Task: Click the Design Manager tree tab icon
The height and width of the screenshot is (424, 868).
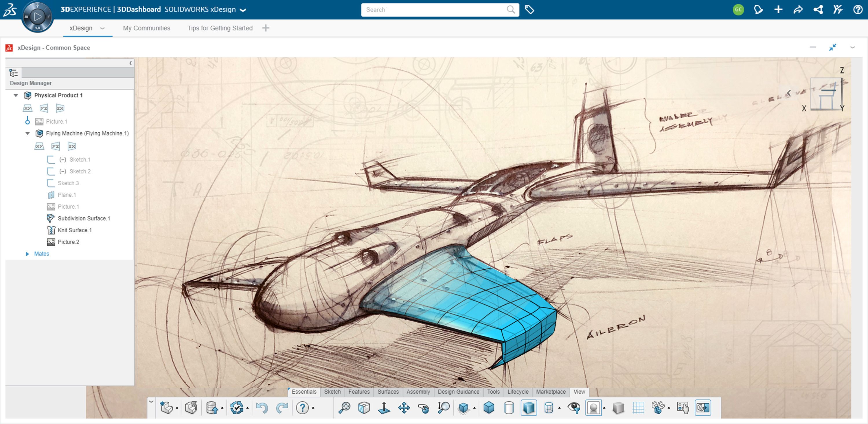Action: point(14,72)
